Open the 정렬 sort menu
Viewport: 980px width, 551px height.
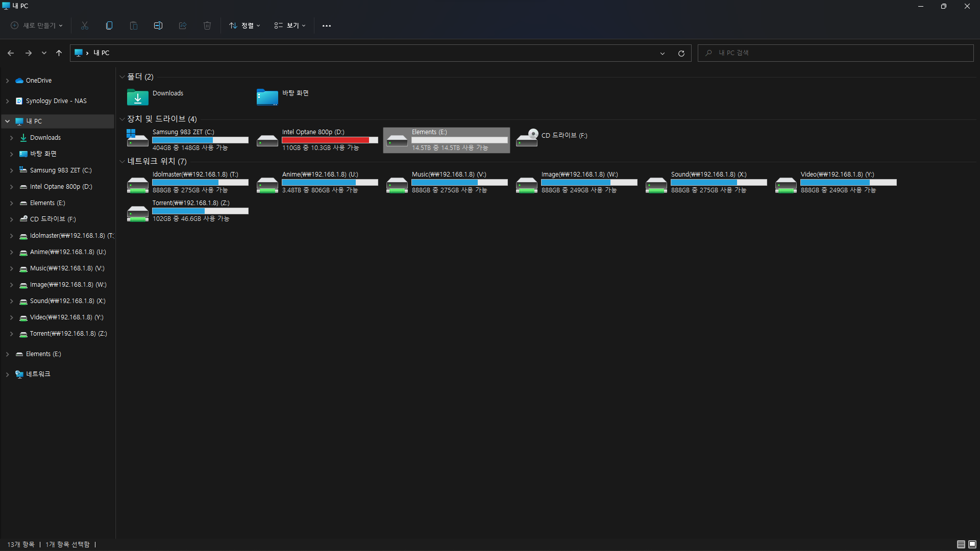pos(245,26)
